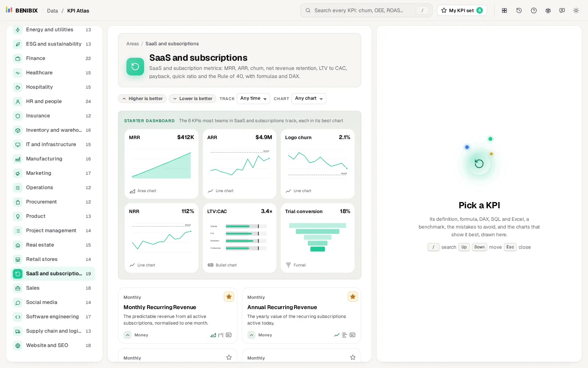
Task: Select the Sales area in sidebar
Action: coord(53,288)
